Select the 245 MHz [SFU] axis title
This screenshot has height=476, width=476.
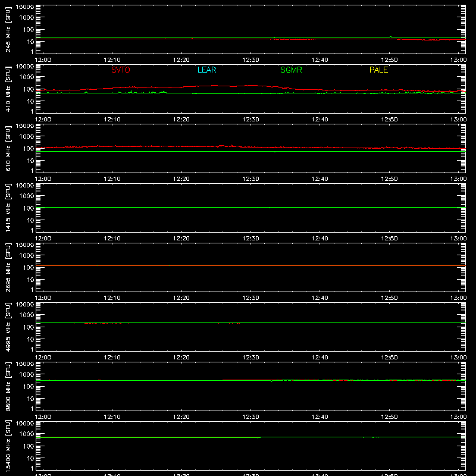8,29
